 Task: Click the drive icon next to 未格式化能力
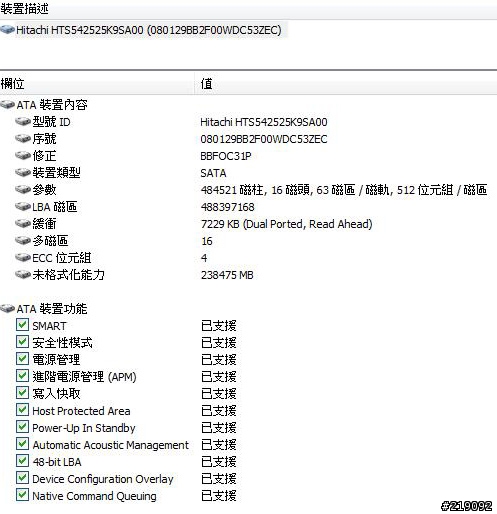[x=23, y=275]
